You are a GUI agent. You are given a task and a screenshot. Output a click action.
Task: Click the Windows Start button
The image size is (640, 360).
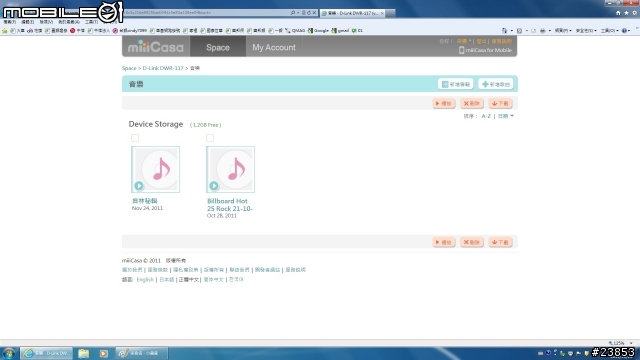click(9, 353)
